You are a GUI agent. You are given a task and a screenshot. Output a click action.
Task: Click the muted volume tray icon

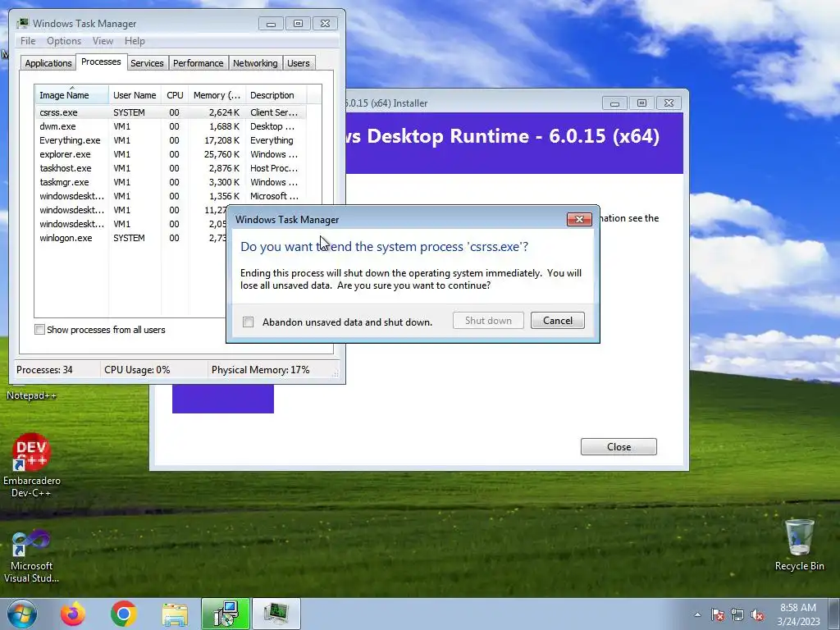(x=757, y=615)
